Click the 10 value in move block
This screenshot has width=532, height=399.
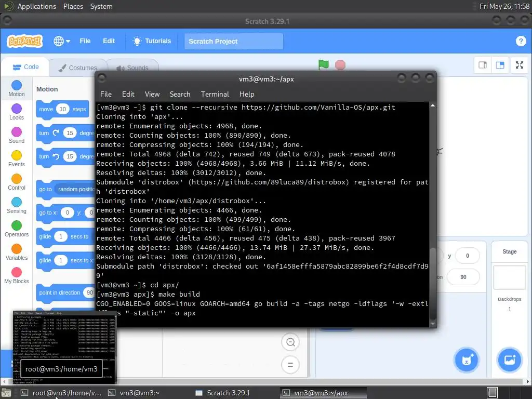pos(63,109)
